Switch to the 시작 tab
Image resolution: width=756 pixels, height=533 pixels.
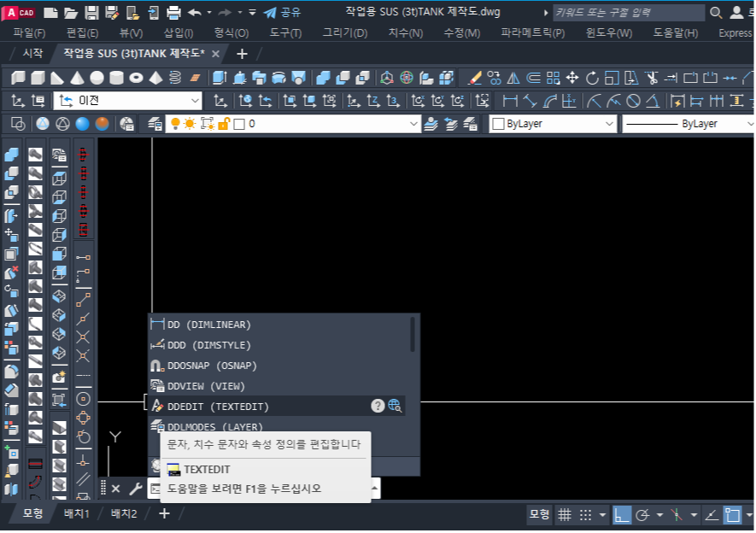(x=32, y=54)
